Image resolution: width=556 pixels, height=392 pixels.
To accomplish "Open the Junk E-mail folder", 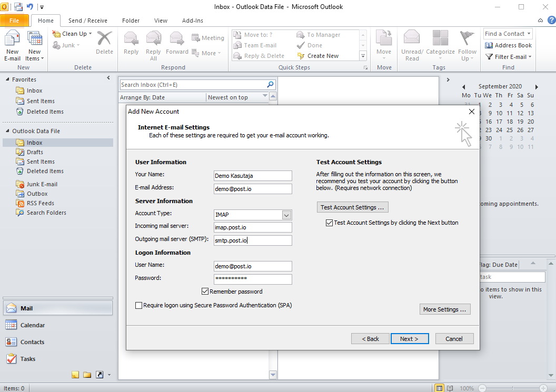I will pyautogui.click(x=42, y=184).
